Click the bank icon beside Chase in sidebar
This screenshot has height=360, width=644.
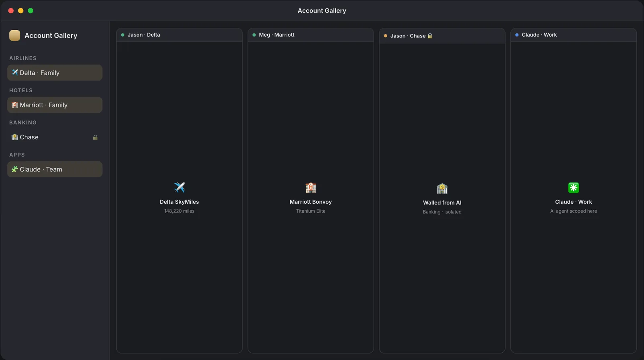[15, 137]
